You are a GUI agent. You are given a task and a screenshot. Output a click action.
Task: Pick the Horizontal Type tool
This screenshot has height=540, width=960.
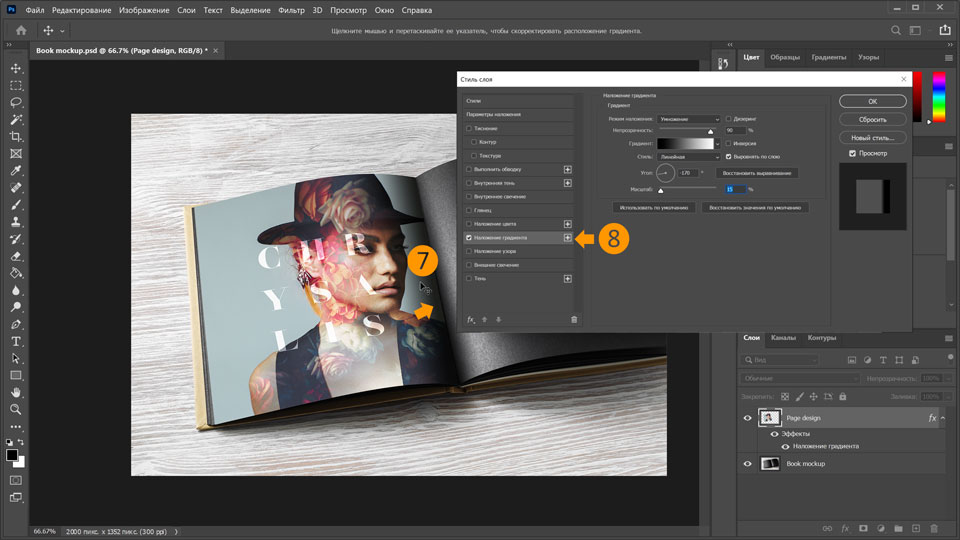tap(16, 341)
